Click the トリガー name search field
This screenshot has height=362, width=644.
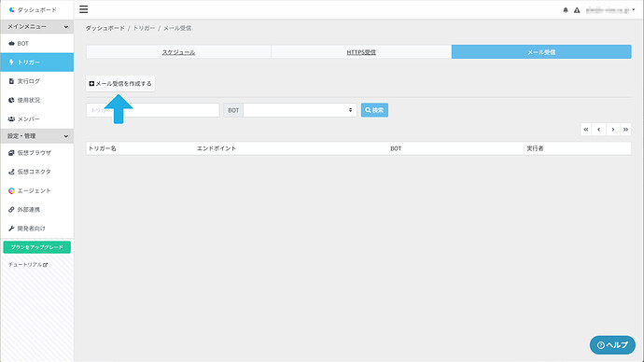coord(153,110)
